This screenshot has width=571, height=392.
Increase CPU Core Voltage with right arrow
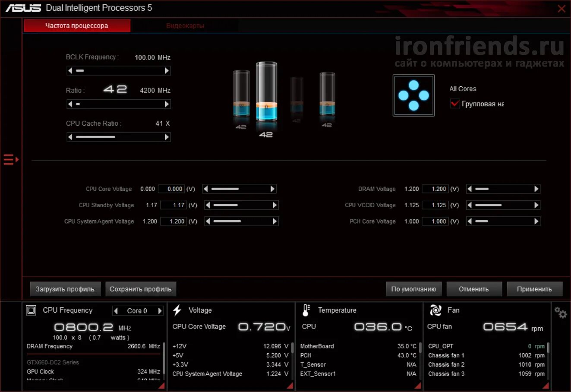pos(272,189)
